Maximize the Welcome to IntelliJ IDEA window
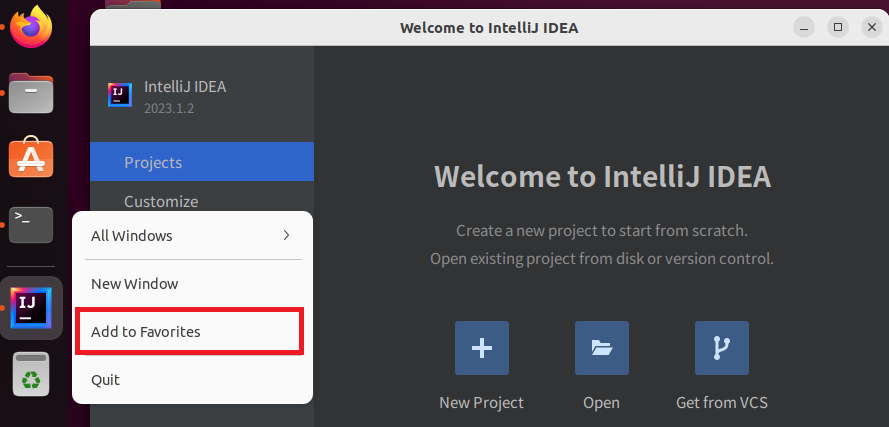This screenshot has width=889, height=427. click(x=837, y=27)
